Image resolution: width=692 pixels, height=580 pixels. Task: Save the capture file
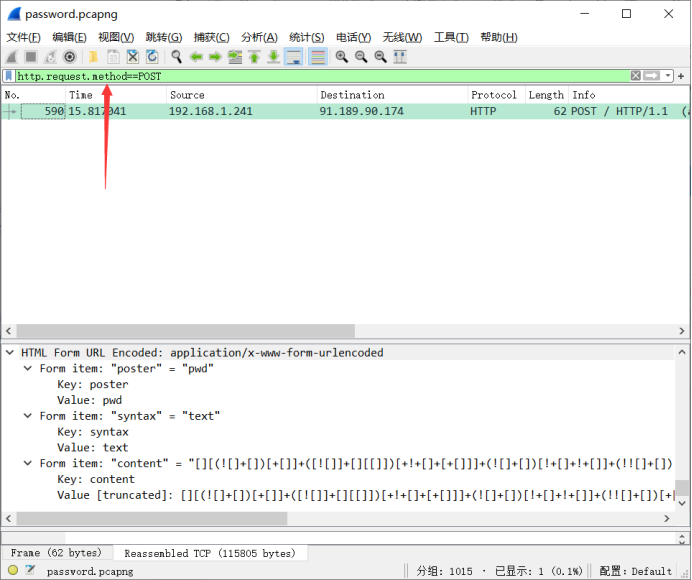113,57
